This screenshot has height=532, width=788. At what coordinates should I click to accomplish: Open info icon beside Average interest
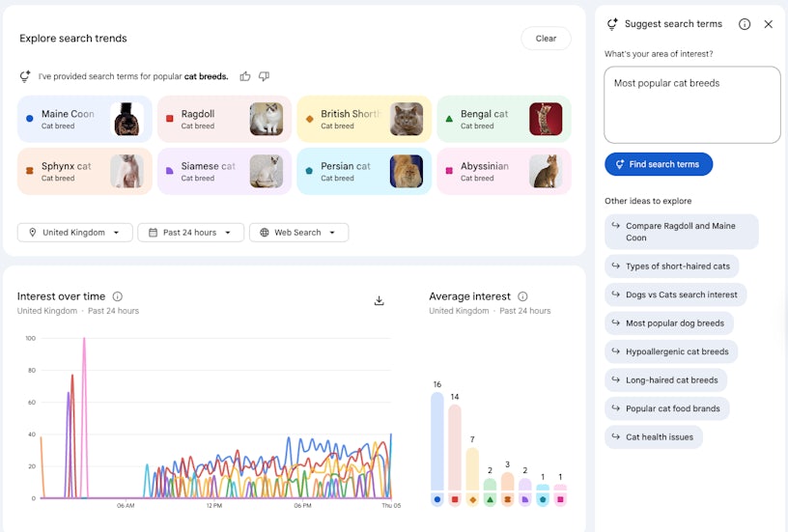point(522,296)
